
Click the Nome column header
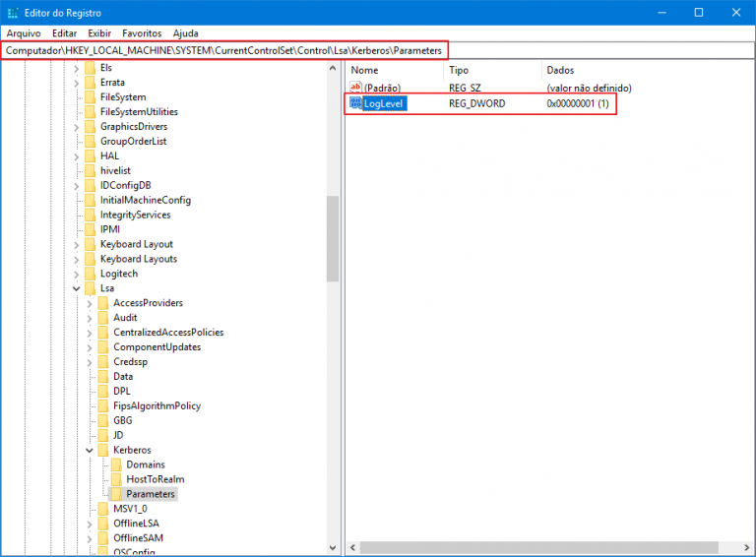pyautogui.click(x=365, y=71)
